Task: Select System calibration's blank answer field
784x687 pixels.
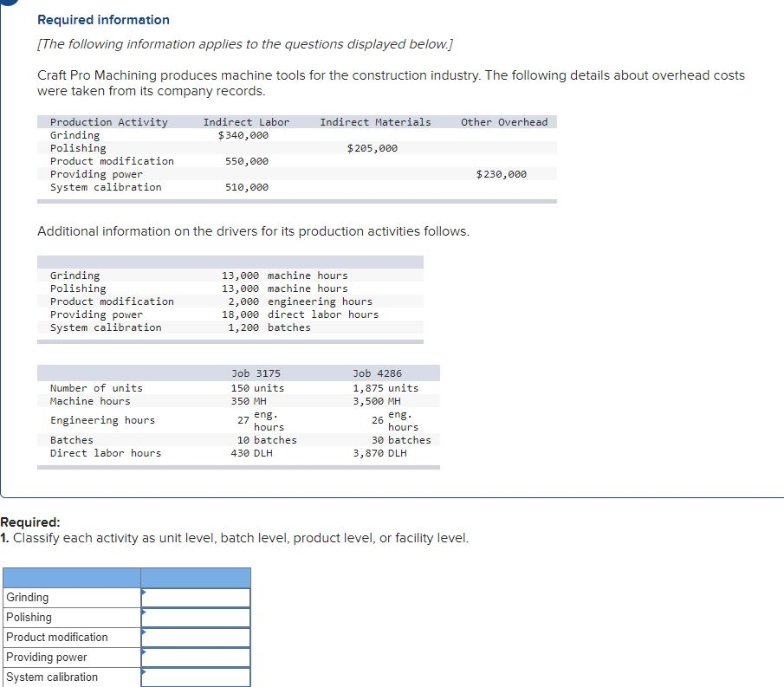Action: click(x=199, y=677)
